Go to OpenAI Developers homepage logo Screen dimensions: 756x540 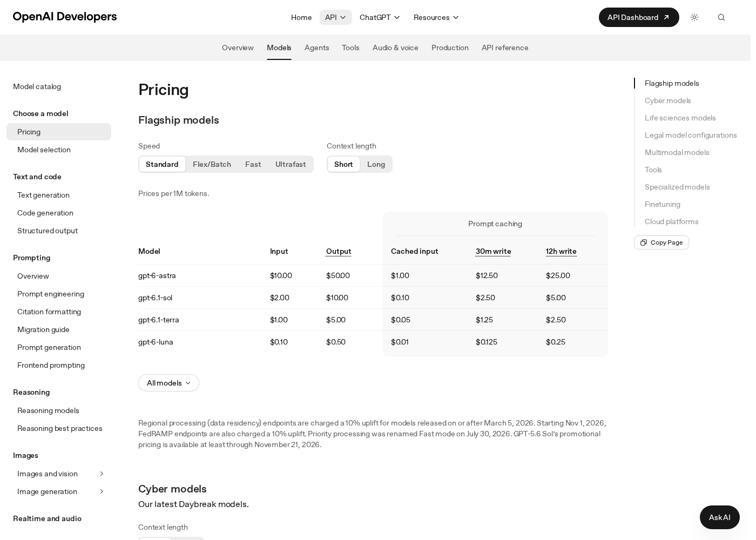tap(65, 17)
